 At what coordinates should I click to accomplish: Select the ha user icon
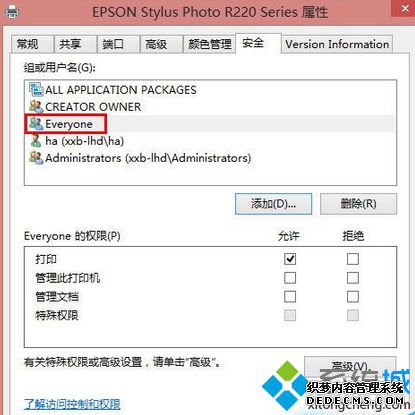36,141
